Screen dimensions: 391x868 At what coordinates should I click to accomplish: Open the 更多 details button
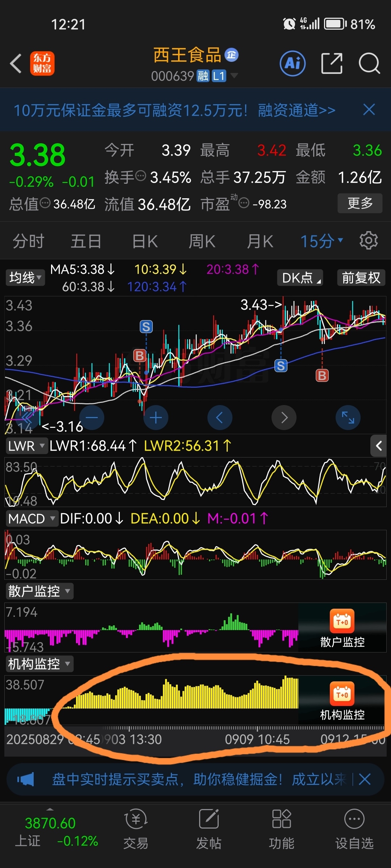360,203
